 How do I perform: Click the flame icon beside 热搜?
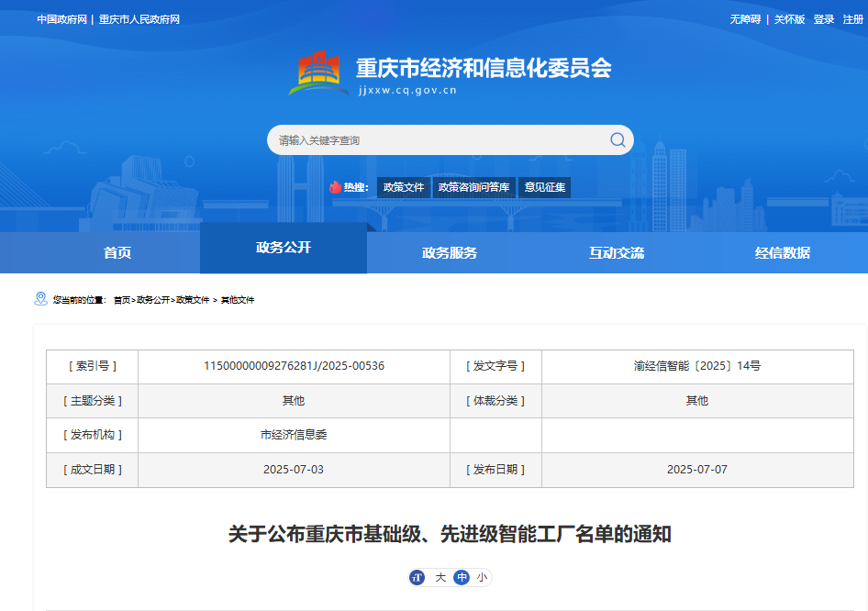tap(335, 187)
